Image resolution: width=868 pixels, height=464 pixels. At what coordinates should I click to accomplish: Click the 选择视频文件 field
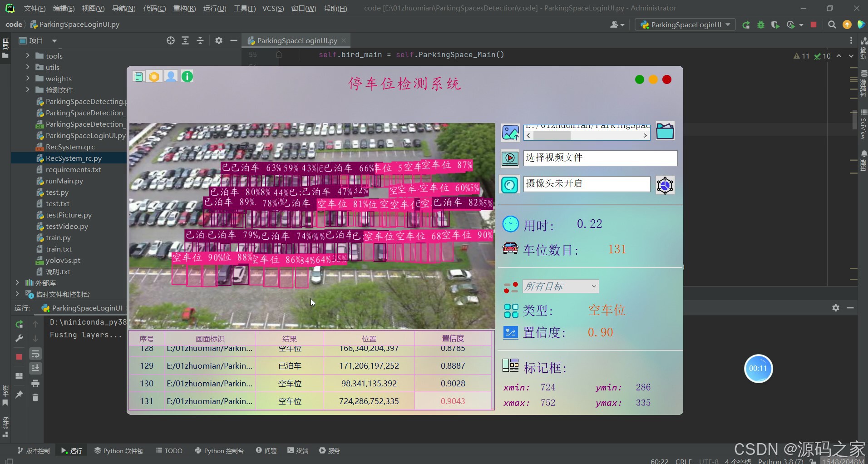(600, 158)
